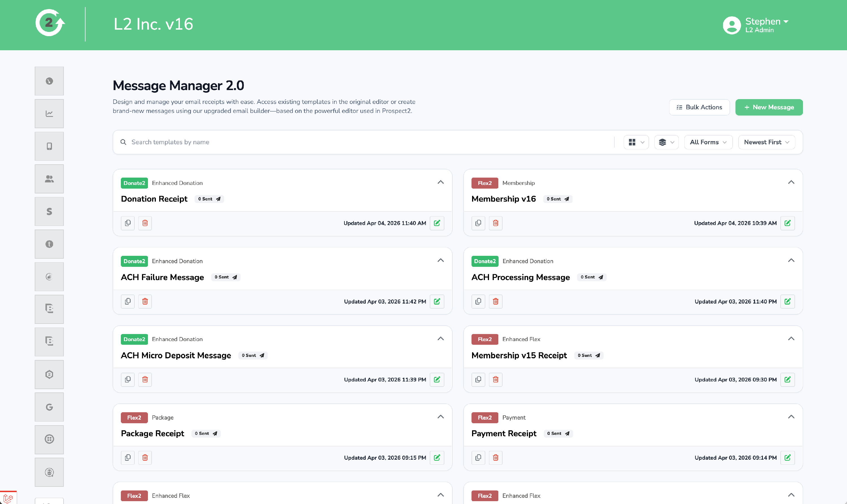Duplicate the Donation Receipt template
The height and width of the screenshot is (504, 847).
(x=128, y=223)
